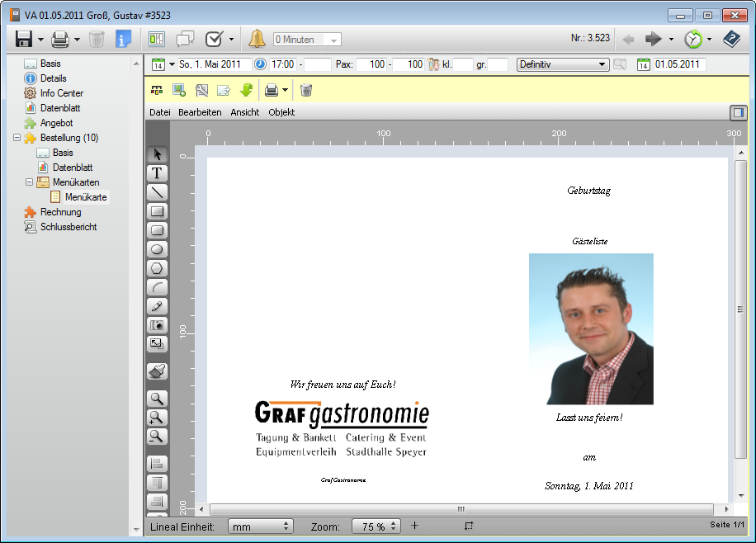The image size is (756, 543).
Task: Activate the Pencil freehand tool
Action: tap(157, 306)
